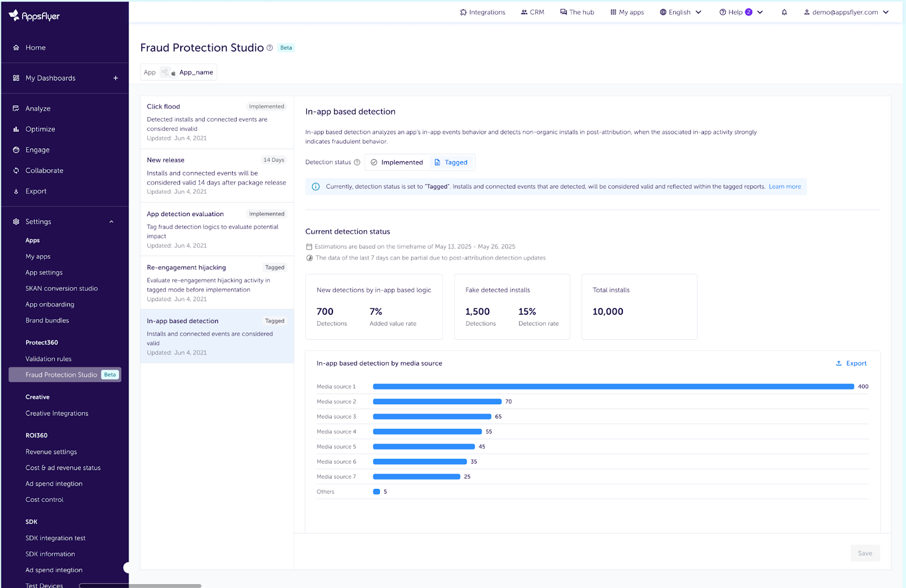The image size is (906, 588).
Task: Click the Collaborate icon in sidebar
Action: click(x=16, y=170)
